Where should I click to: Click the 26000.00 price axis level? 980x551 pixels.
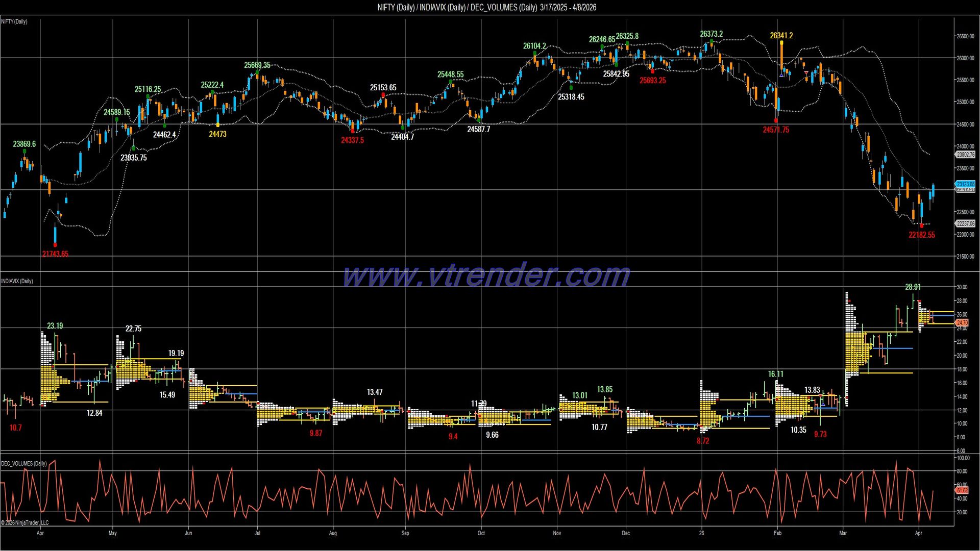click(x=965, y=58)
